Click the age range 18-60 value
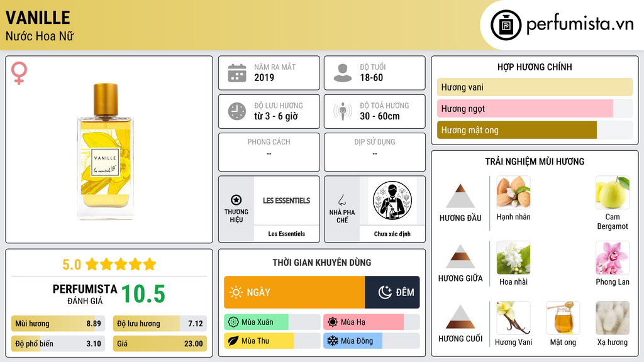644x362 pixels. click(371, 77)
